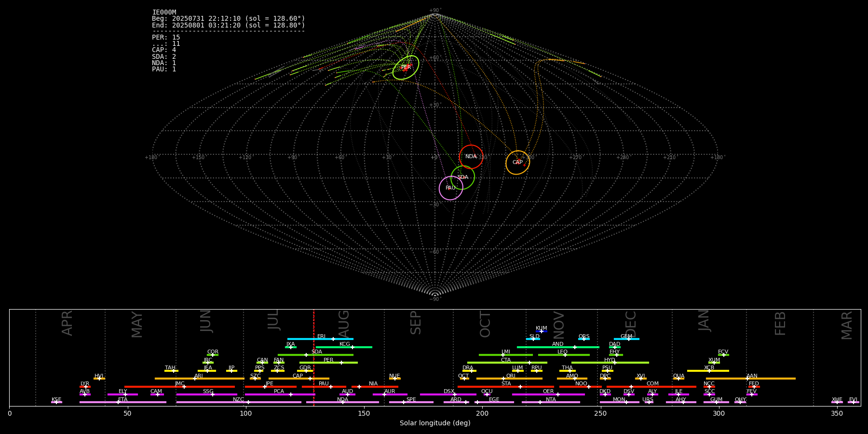Click the NDA shower bar in timeline

click(342, 402)
